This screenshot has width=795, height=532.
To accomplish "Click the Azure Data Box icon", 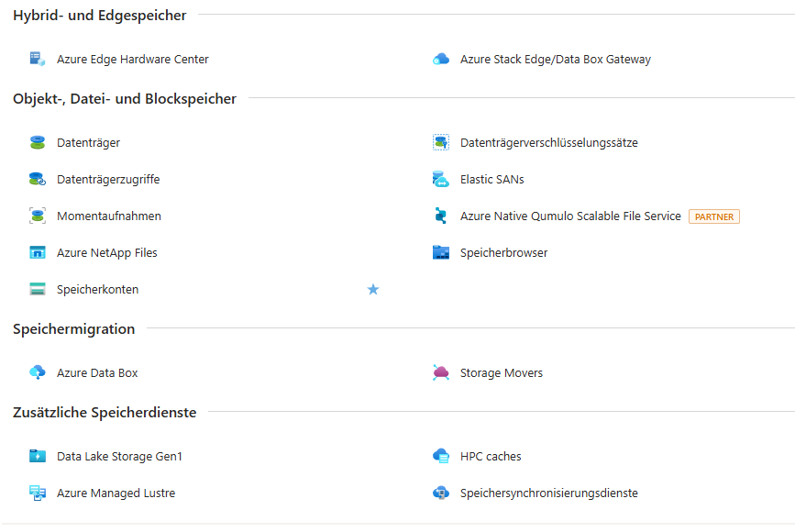I will click(37, 372).
